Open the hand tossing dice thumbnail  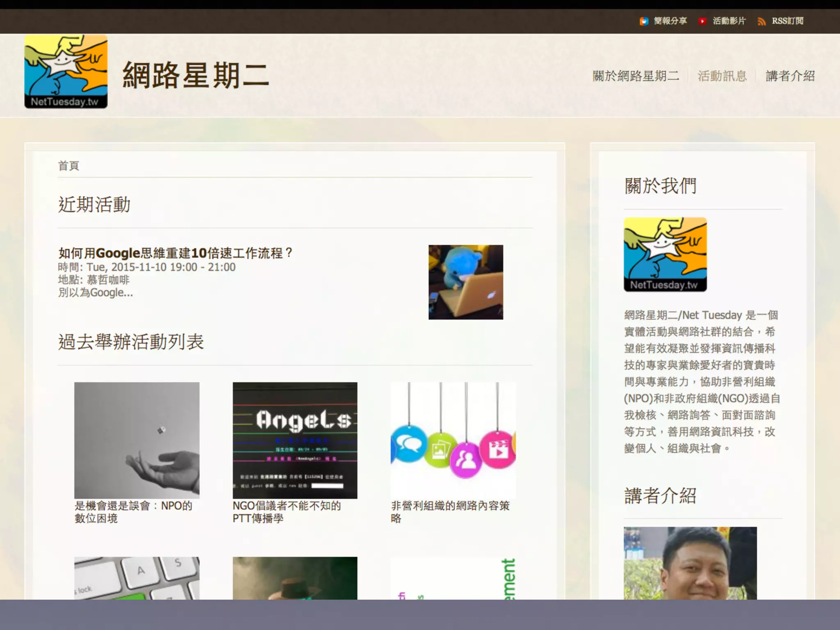click(137, 440)
